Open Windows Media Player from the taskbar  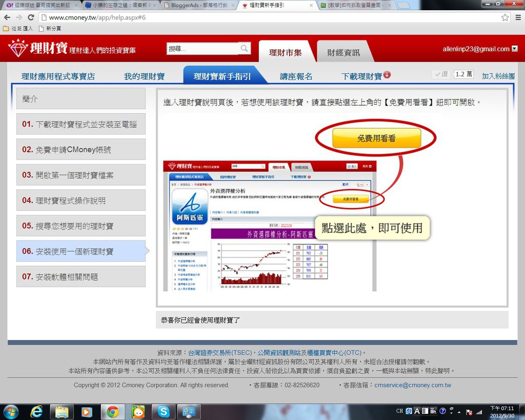[87, 412]
